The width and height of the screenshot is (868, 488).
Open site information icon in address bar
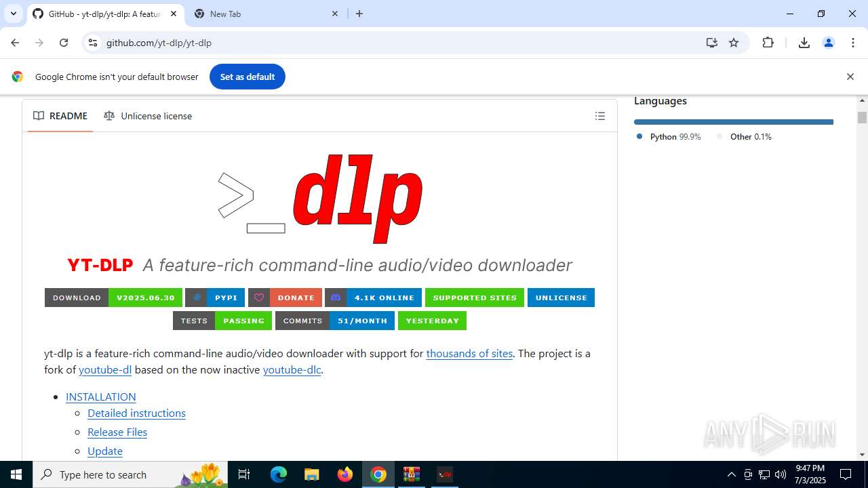click(x=93, y=43)
